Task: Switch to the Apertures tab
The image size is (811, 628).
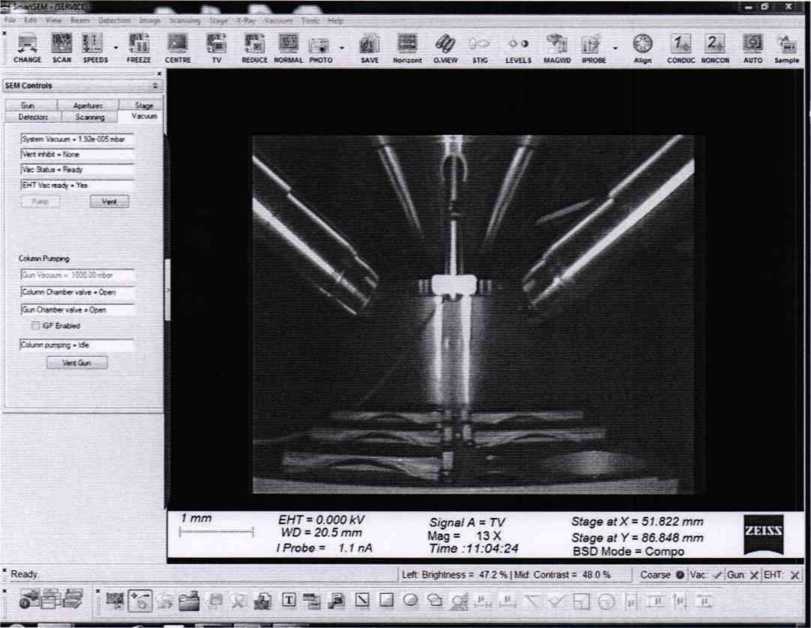Action: (x=88, y=105)
